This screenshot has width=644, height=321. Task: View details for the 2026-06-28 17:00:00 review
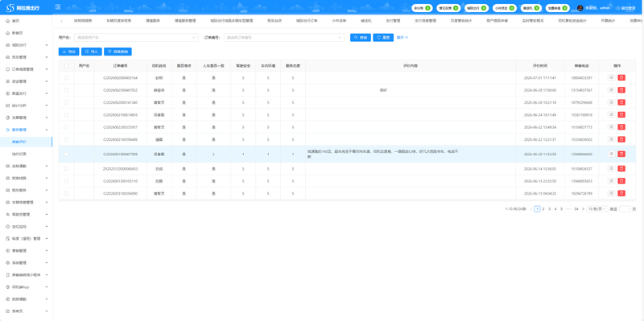(611, 90)
